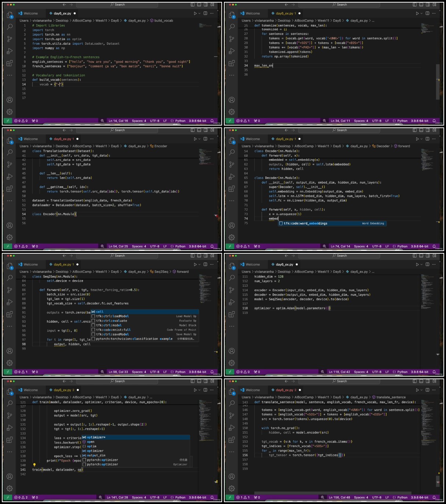Open Extensions view in the max_len_en window
Viewport: 446px width, 504px height.
tap(232, 63)
